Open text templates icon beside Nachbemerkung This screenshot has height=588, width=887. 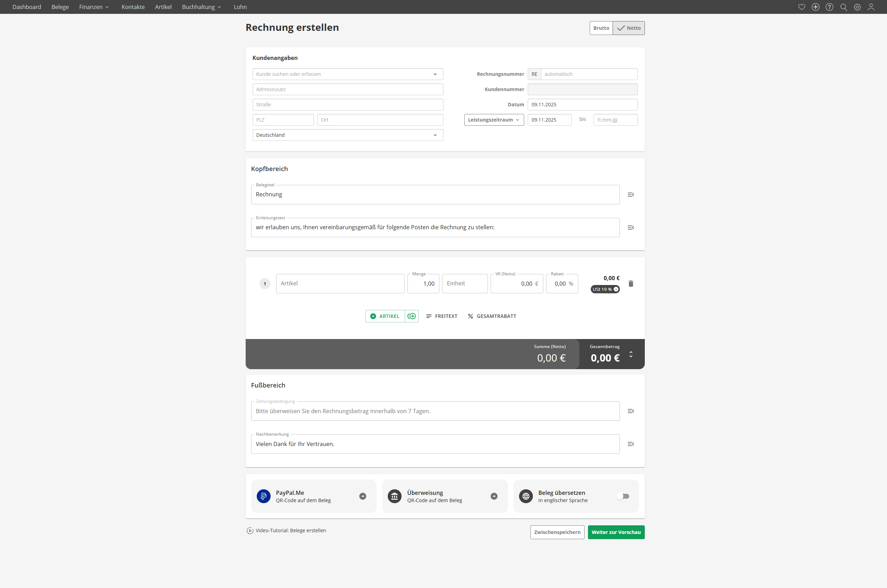click(x=631, y=444)
